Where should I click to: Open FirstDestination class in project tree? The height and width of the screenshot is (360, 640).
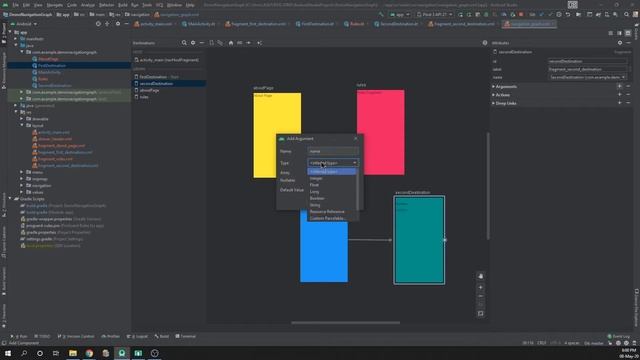pos(52,66)
